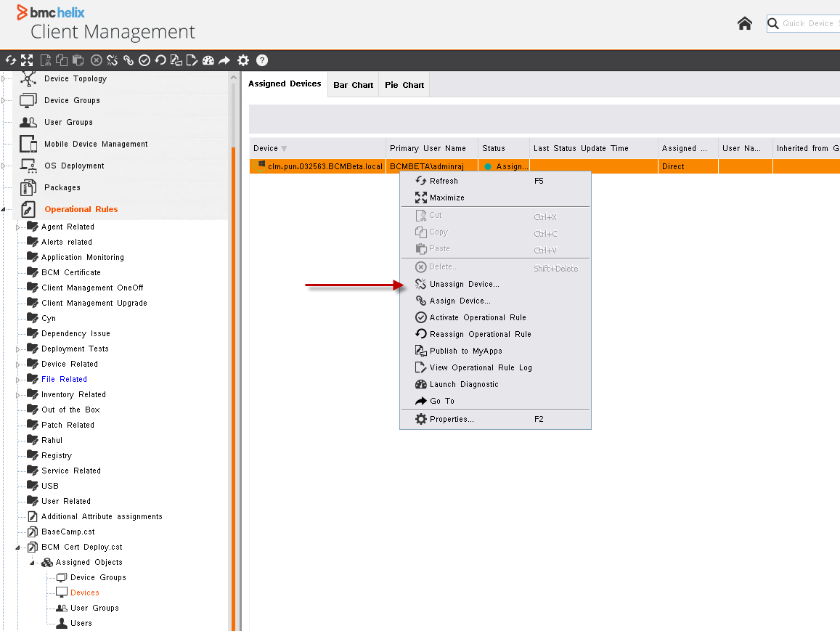
Task: Open Help via the question mark icon
Action: click(x=262, y=60)
